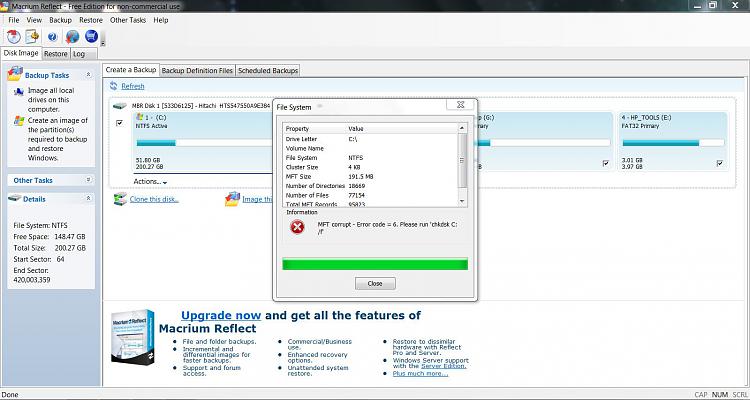Open help via blue question mark icon
750x400 pixels.
click(x=53, y=37)
